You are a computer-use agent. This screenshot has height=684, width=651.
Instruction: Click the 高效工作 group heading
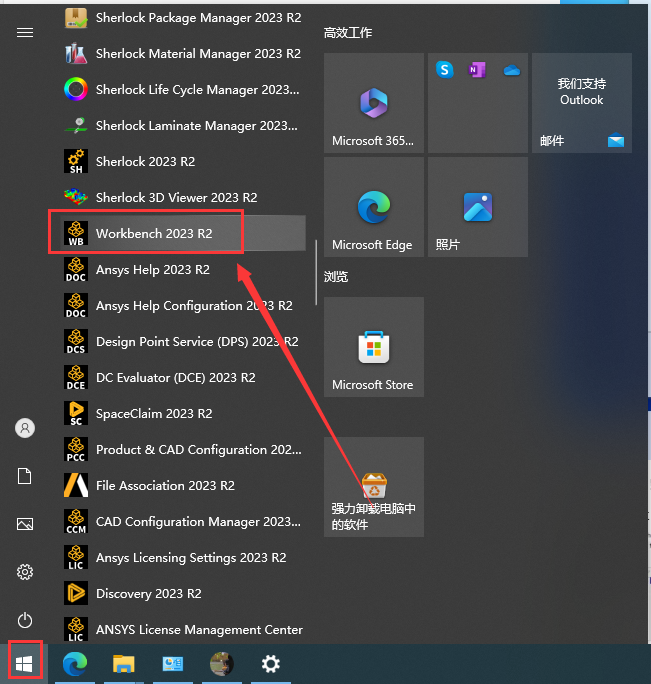click(348, 33)
